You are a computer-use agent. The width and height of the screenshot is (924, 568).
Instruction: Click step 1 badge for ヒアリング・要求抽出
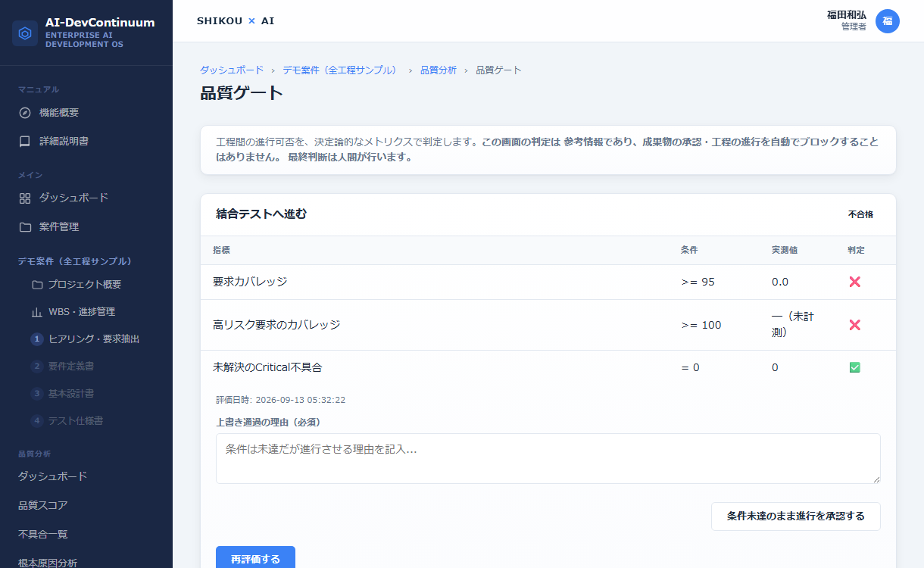[37, 339]
